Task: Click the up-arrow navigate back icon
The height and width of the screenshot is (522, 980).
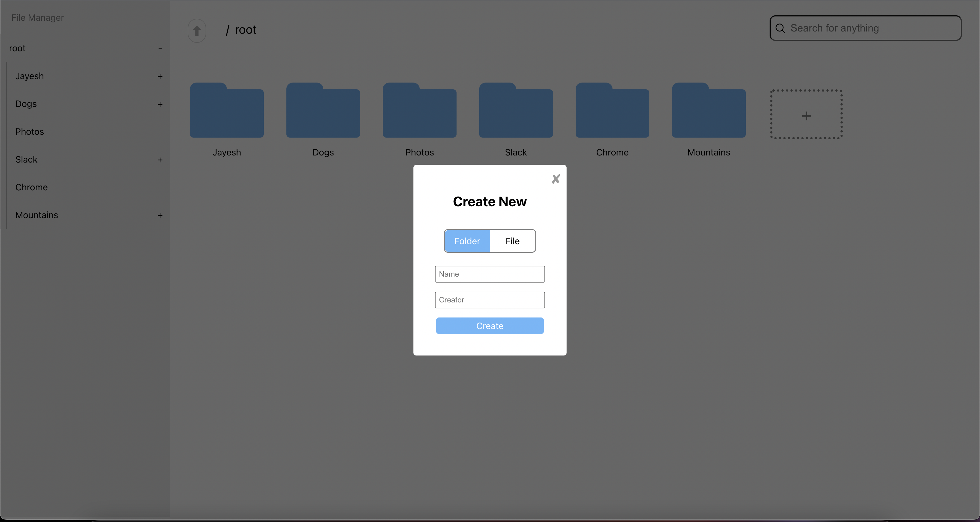Action: point(197,30)
